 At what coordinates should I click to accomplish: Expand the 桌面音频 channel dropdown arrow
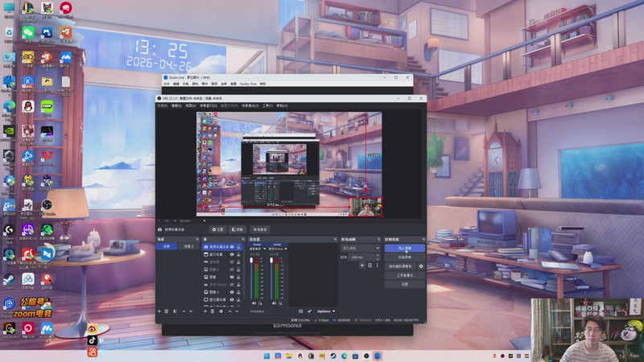tap(265, 249)
